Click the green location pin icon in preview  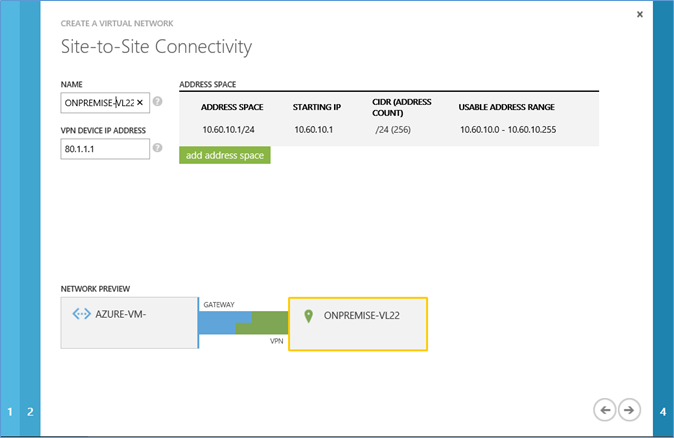308,316
